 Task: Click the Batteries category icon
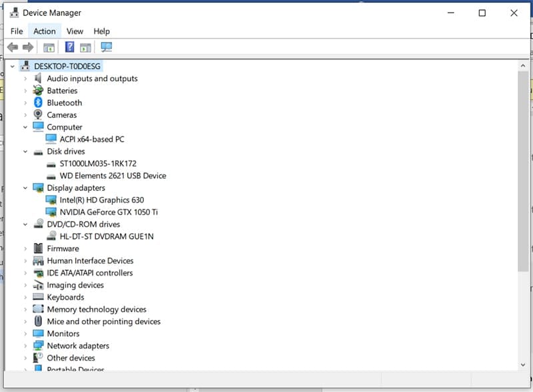pyautogui.click(x=37, y=91)
